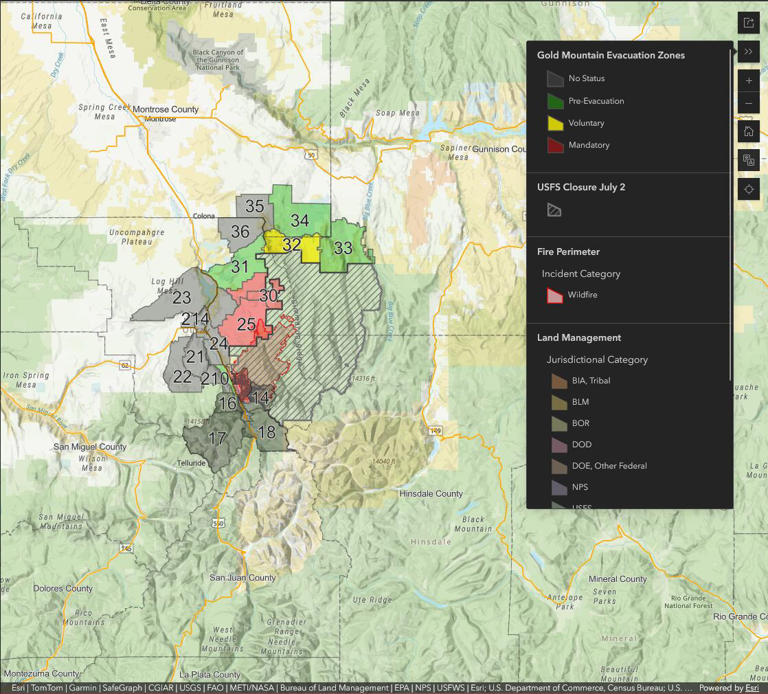Click Black Canyon of the Gunnison label
The width and height of the screenshot is (768, 694).
218,59
